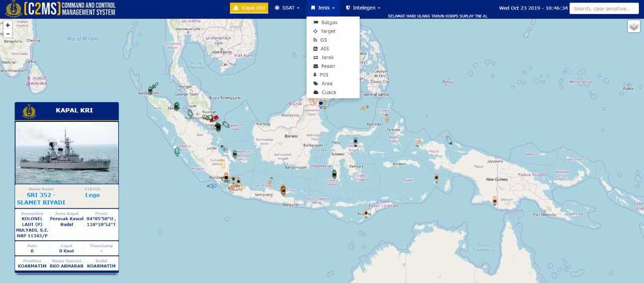The width and height of the screenshot is (644, 283).
Task: Click the ship marker in southern Papua
Action: [495, 201]
